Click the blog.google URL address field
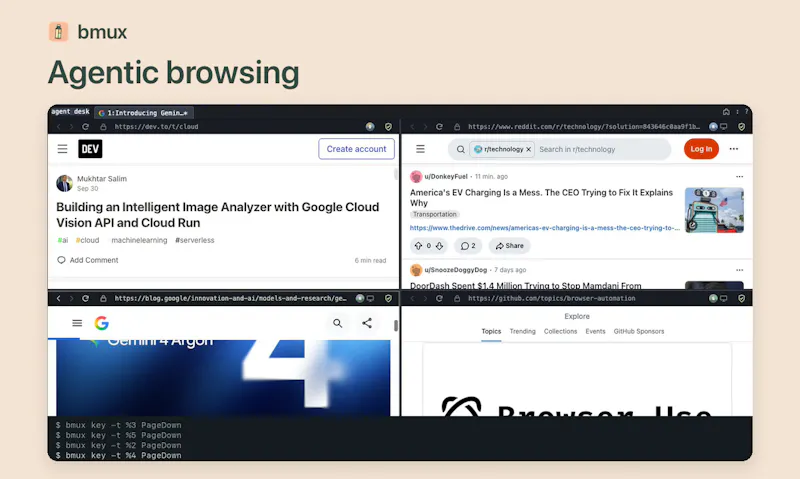Viewport: 800px width, 479px height. click(x=231, y=298)
